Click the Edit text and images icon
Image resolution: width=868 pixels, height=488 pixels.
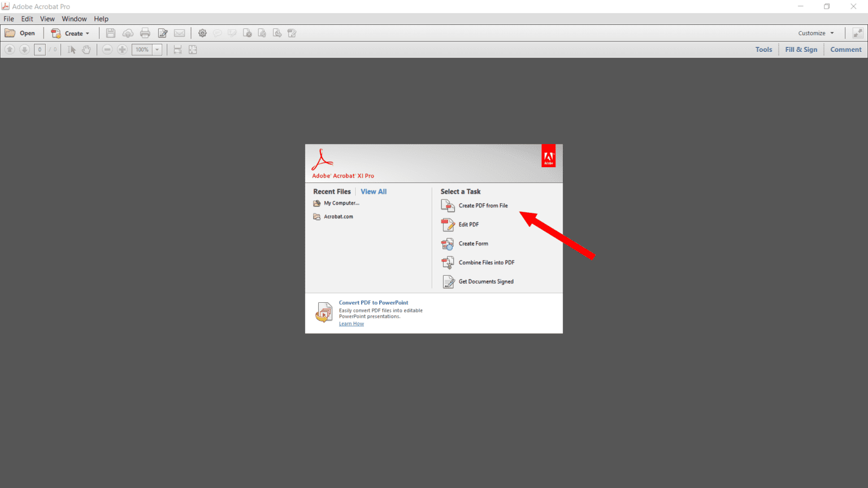[x=163, y=33]
